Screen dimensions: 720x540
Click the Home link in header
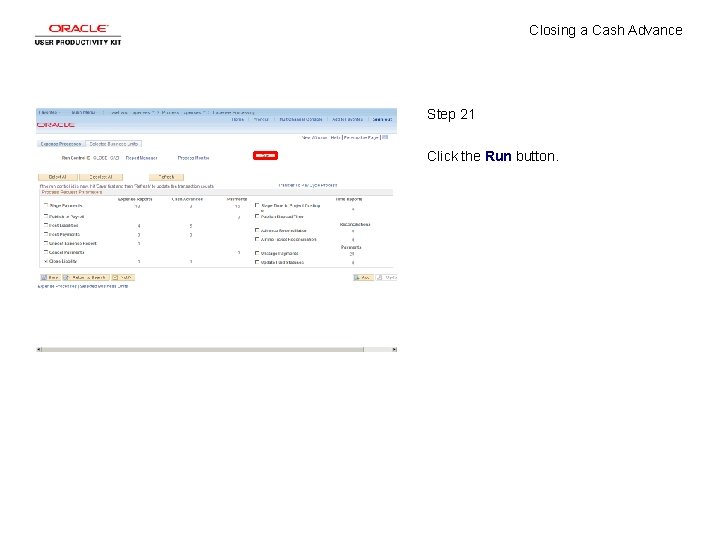click(x=237, y=119)
